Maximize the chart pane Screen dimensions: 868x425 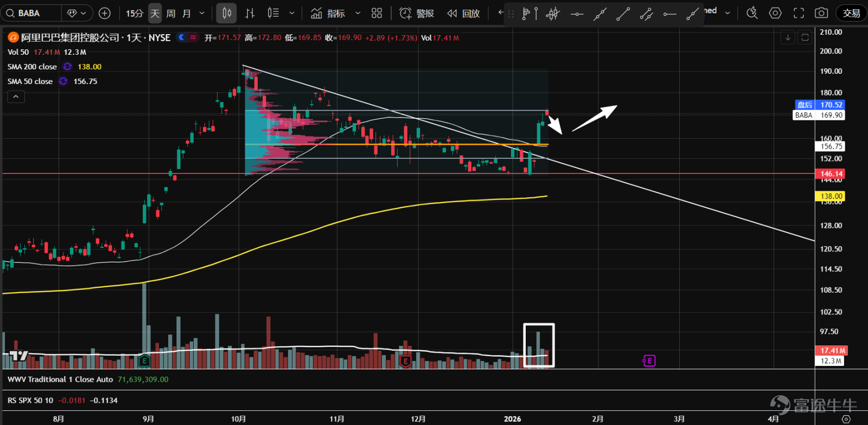point(805,37)
